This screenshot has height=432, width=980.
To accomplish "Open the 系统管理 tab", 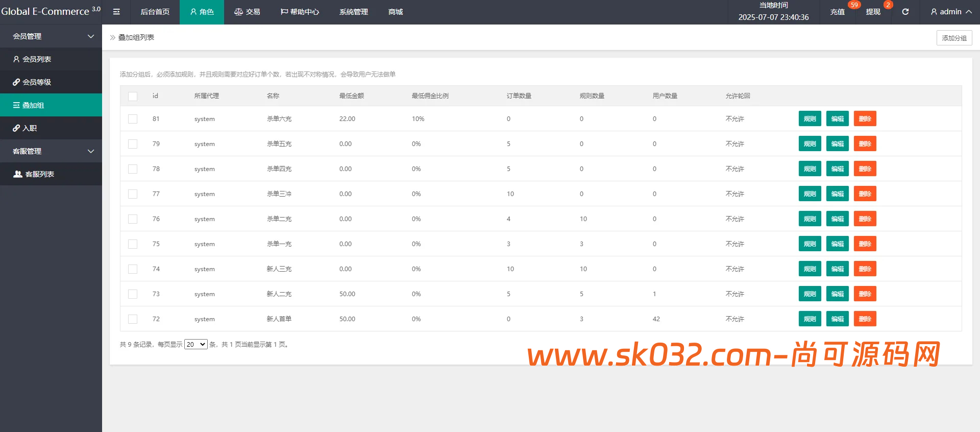I will click(354, 12).
